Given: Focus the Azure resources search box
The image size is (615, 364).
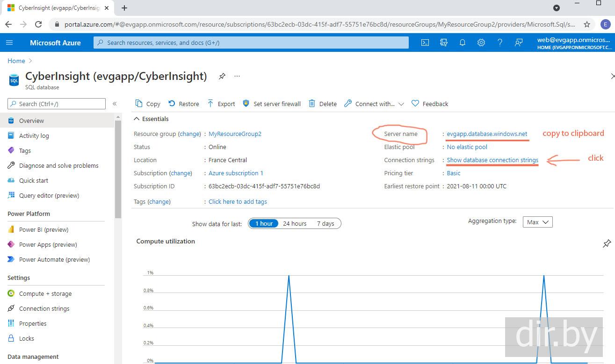Looking at the screenshot, I should [251, 43].
